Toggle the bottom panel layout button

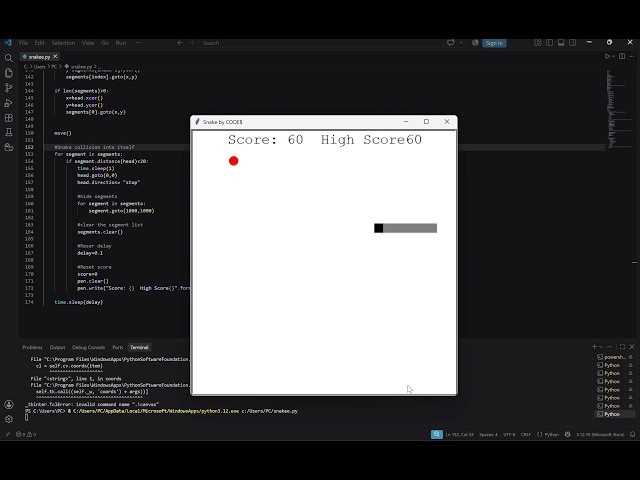click(x=561, y=42)
